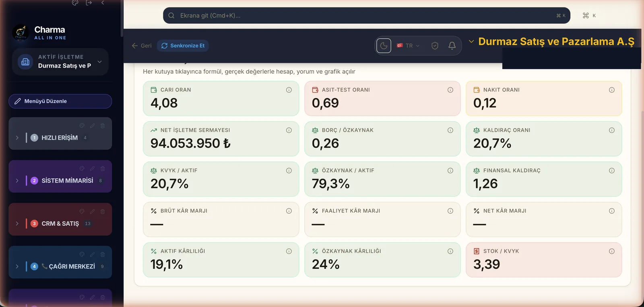The width and height of the screenshot is (644, 307).
Task: Open the Aktif İşletme company selector
Action: [60, 62]
